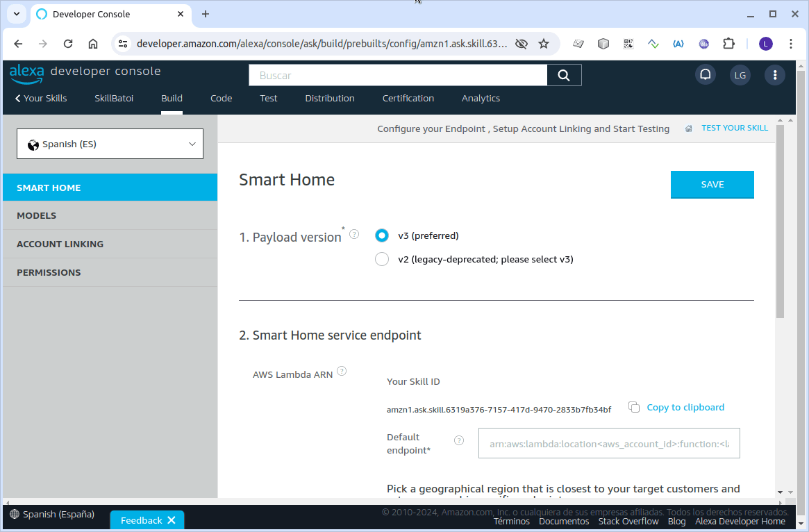
Task: Open the notifications bell
Action: click(706, 75)
